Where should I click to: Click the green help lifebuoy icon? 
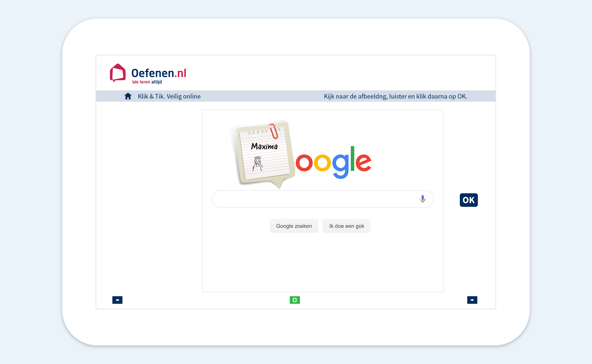click(295, 300)
